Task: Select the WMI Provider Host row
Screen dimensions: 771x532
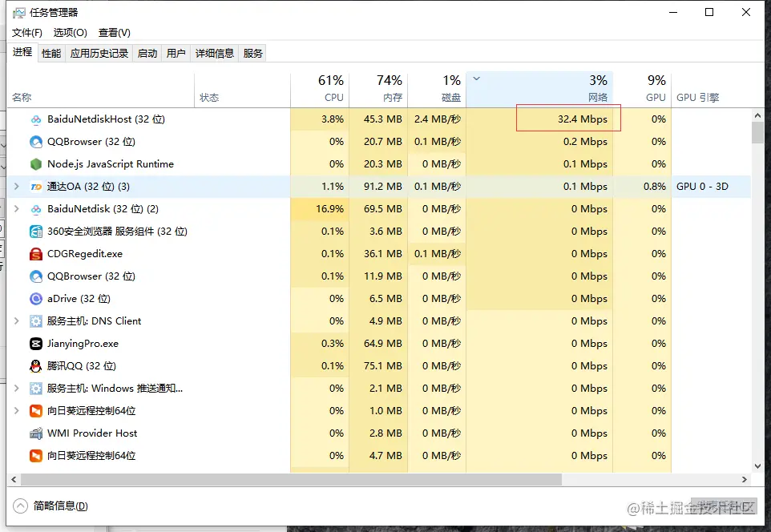Action: 379,433
